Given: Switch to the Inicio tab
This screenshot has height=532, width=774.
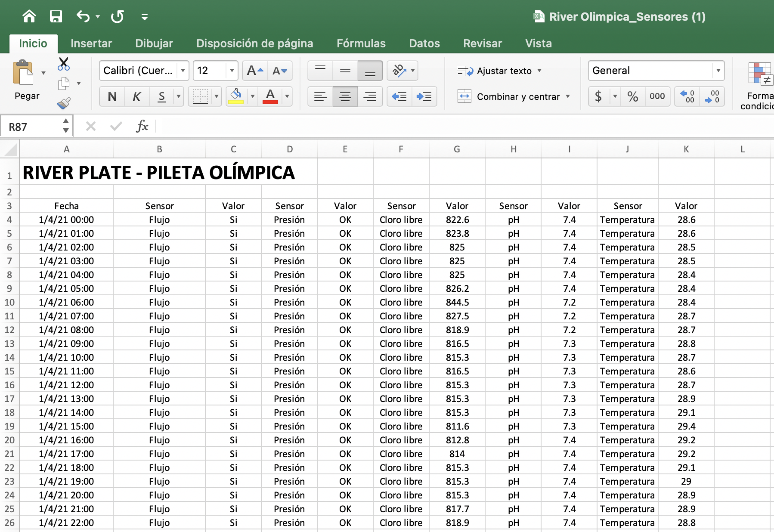Looking at the screenshot, I should (33, 43).
